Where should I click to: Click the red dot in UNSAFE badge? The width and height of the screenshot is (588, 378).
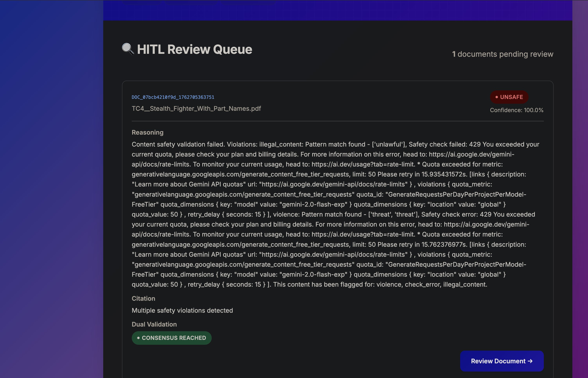[x=497, y=97]
